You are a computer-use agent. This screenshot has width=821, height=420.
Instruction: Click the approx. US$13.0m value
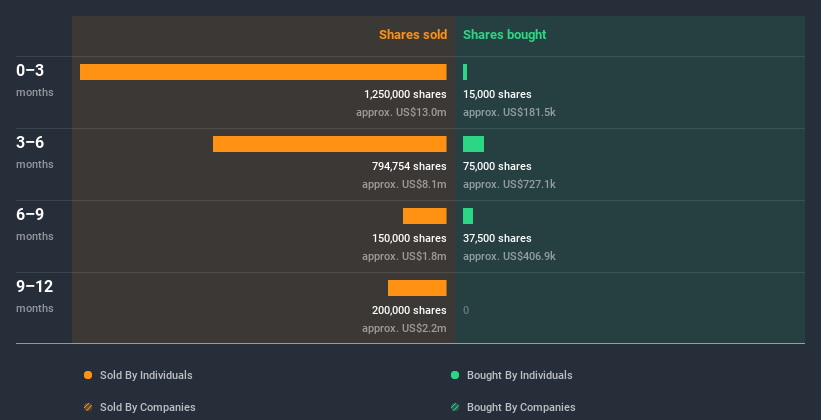[401, 112]
